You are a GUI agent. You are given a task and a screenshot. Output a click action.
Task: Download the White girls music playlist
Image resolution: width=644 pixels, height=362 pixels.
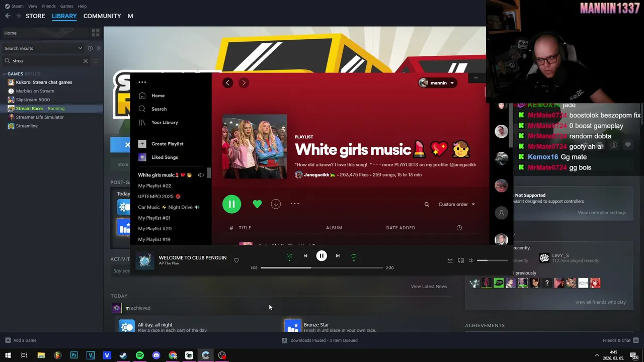(x=276, y=204)
